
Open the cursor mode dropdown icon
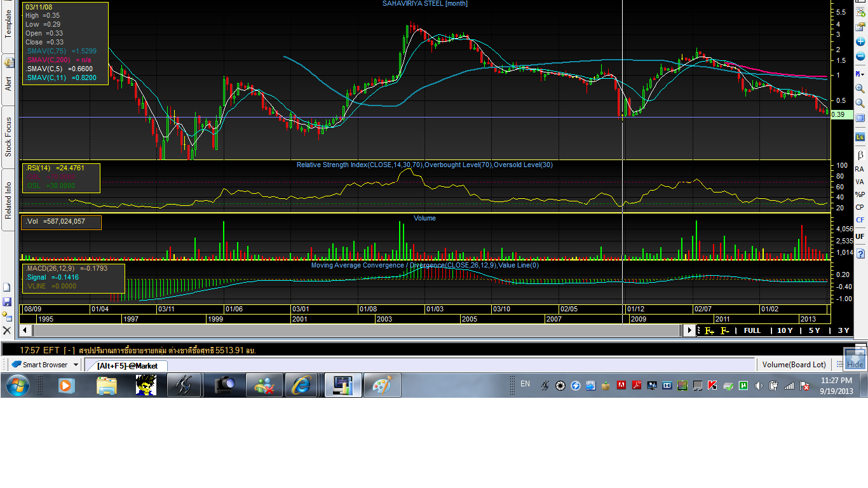(x=860, y=74)
